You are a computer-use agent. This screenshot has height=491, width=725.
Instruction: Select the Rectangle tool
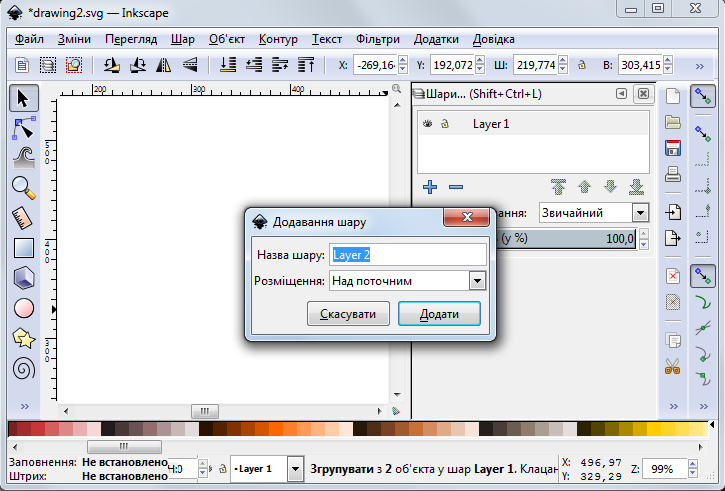coord(24,247)
